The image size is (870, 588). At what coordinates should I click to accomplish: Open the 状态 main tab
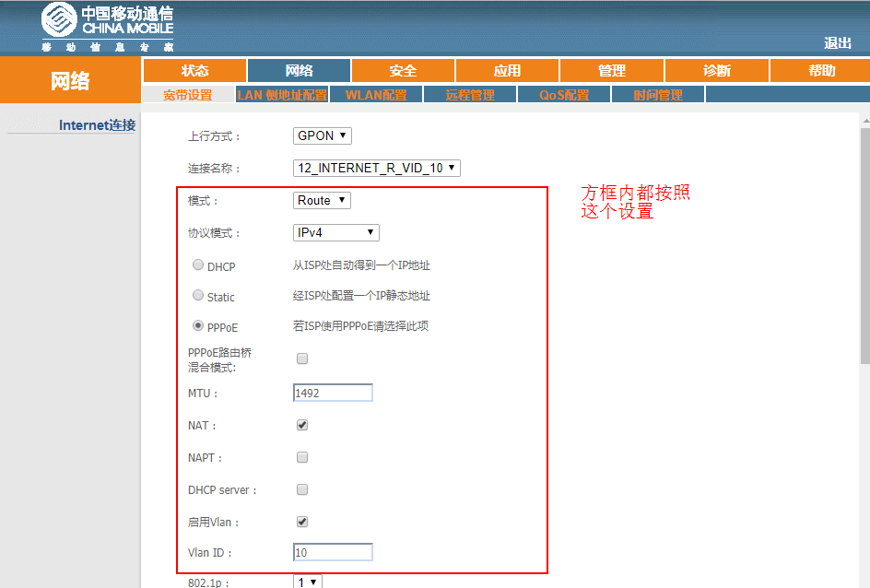click(x=194, y=70)
